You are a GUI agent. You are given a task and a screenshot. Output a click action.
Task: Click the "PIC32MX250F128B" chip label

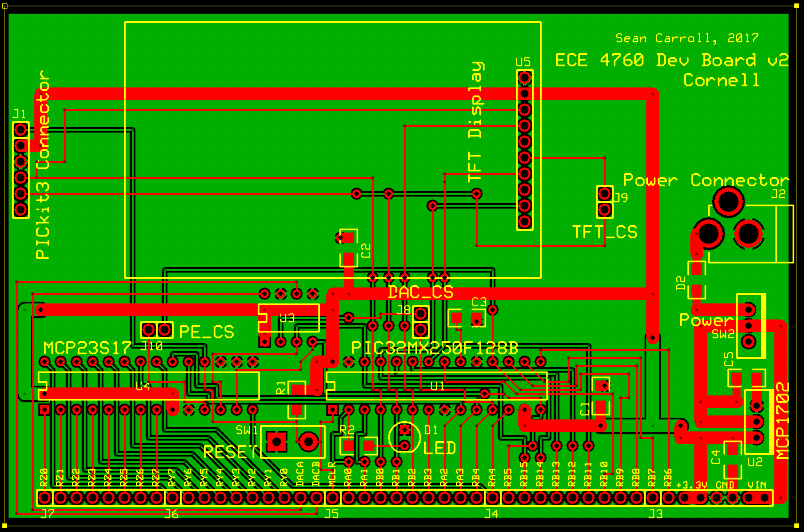434,348
